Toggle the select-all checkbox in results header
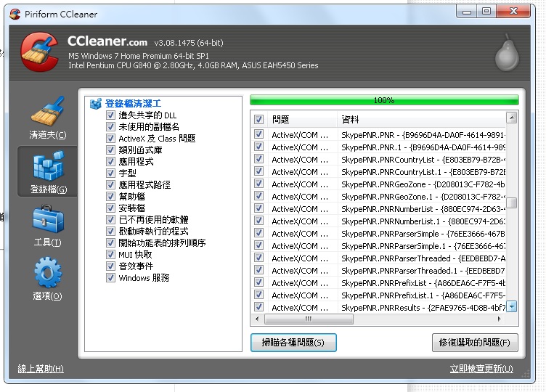Image resolution: width=546 pixels, height=392 pixels. (258, 119)
